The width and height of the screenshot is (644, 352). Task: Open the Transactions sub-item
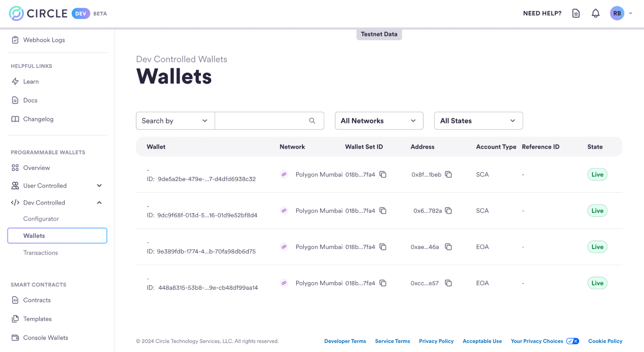[x=41, y=253]
